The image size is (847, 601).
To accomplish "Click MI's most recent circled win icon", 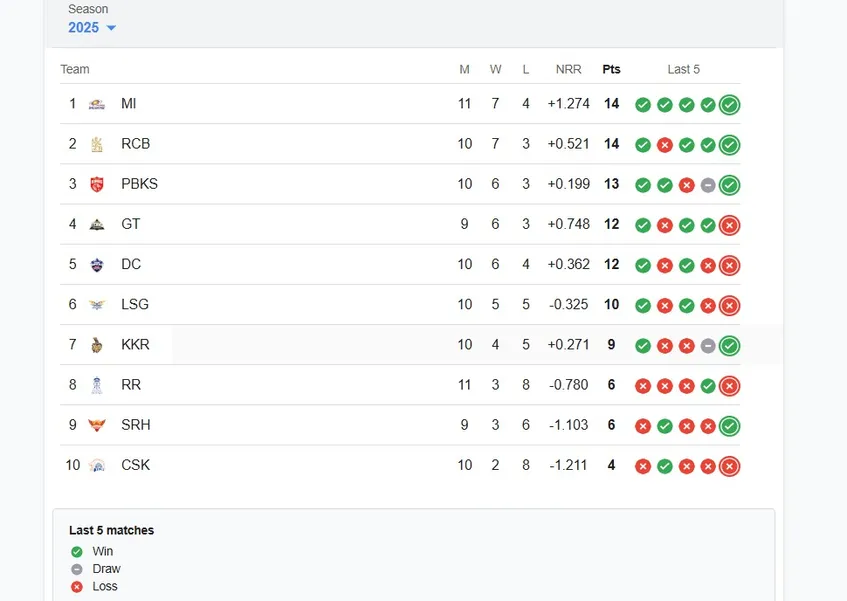I will [x=730, y=105].
